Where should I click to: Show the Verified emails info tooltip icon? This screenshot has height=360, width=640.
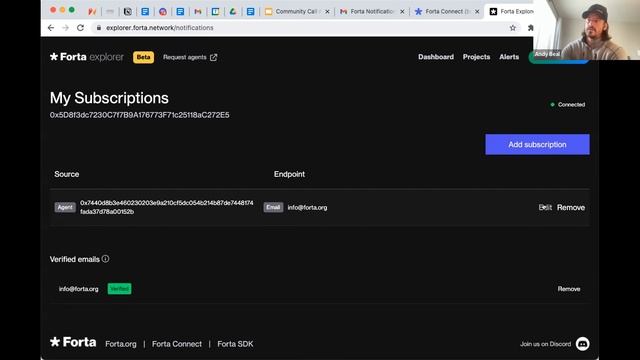[105, 259]
